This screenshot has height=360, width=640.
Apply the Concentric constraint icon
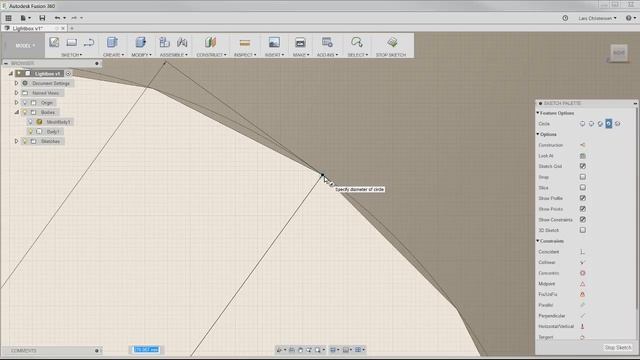582,273
